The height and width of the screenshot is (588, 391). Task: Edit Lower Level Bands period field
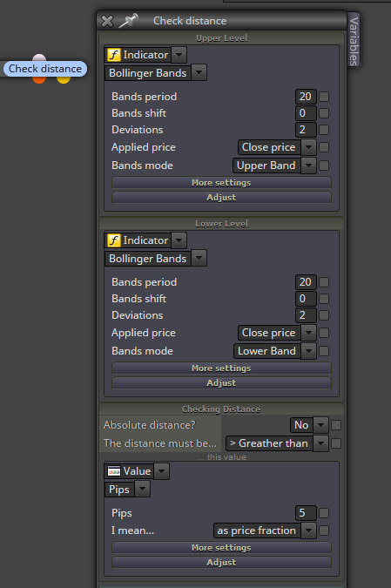[x=306, y=282]
